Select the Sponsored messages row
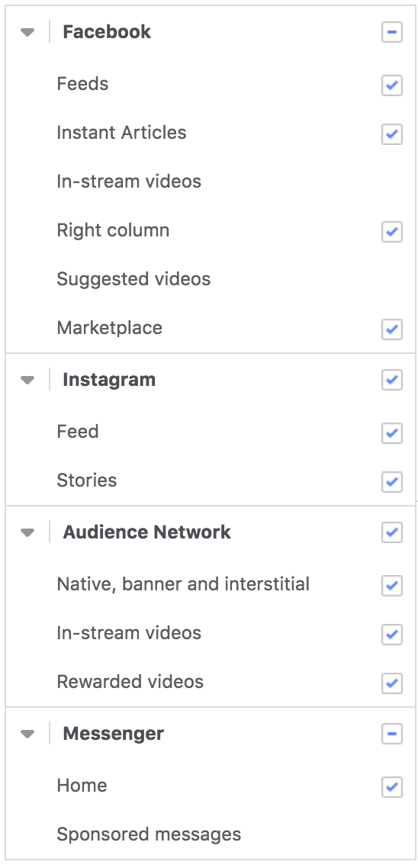 (210, 834)
